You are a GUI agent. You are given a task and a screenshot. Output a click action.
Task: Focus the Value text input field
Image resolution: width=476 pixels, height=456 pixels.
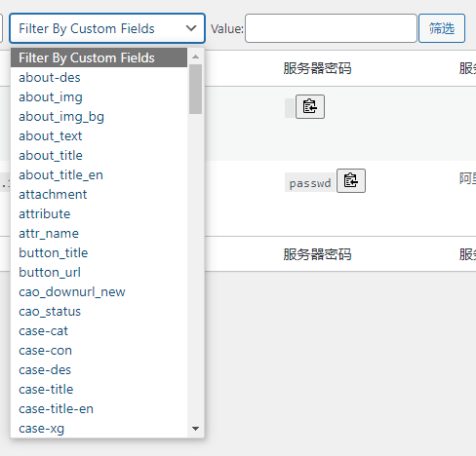(x=331, y=28)
